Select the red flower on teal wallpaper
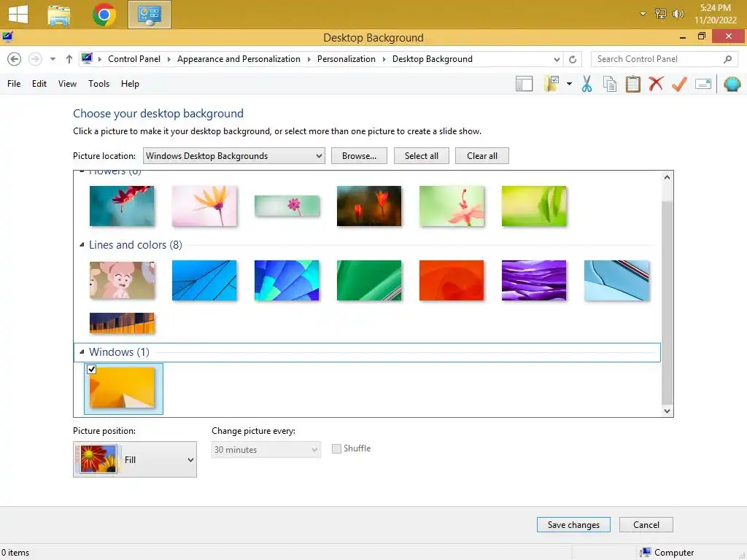 click(122, 206)
